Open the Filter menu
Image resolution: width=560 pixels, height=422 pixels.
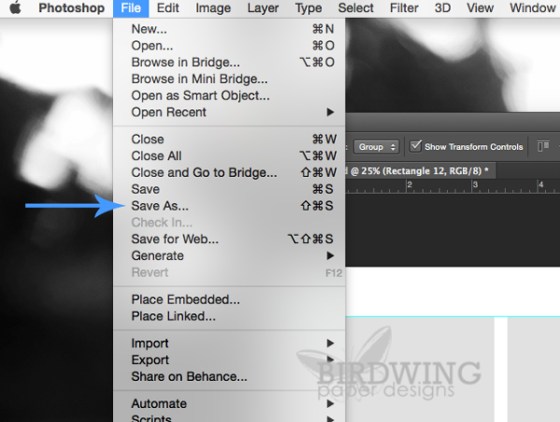point(404,8)
